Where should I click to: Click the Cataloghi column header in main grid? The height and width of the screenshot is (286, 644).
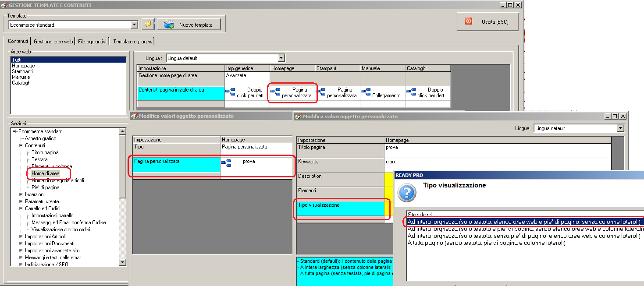[x=427, y=68]
